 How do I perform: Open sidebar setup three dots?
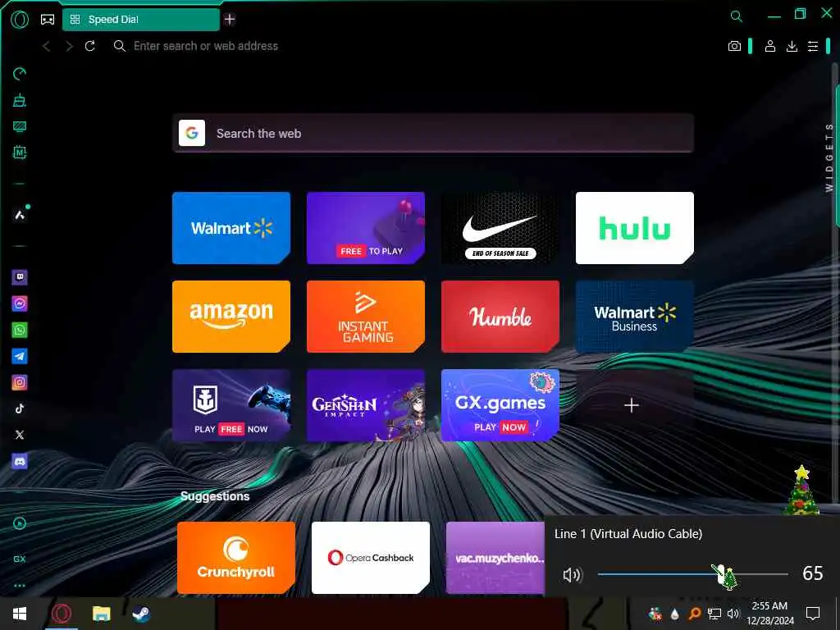pos(20,586)
